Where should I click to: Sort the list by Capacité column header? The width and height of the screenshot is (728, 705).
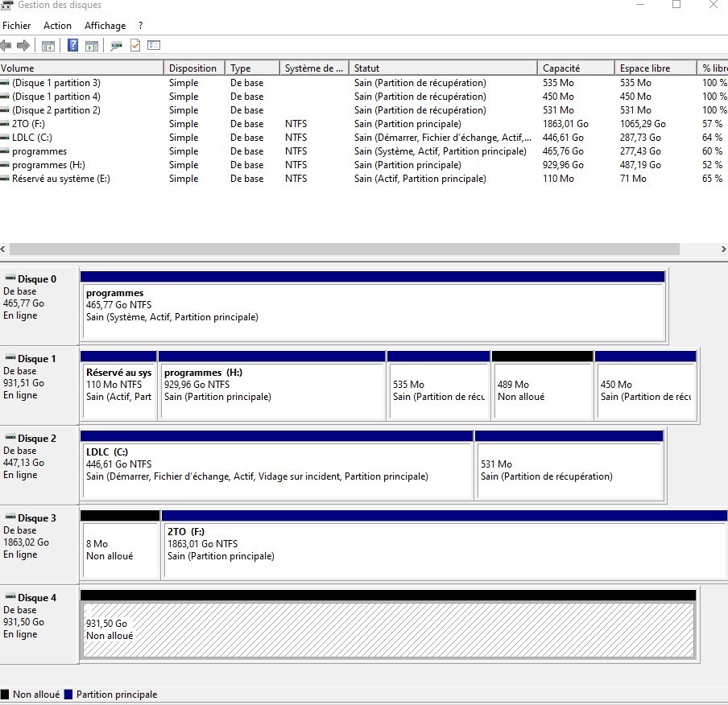point(561,68)
